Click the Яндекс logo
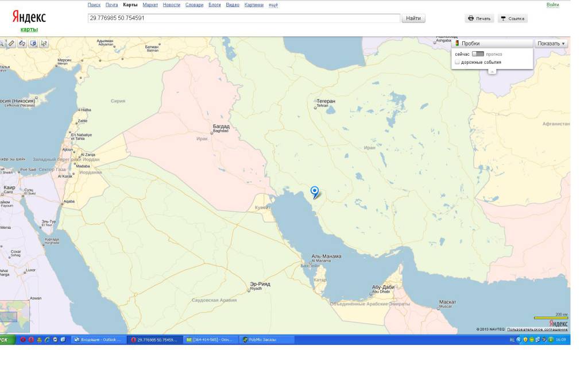 [29, 17]
